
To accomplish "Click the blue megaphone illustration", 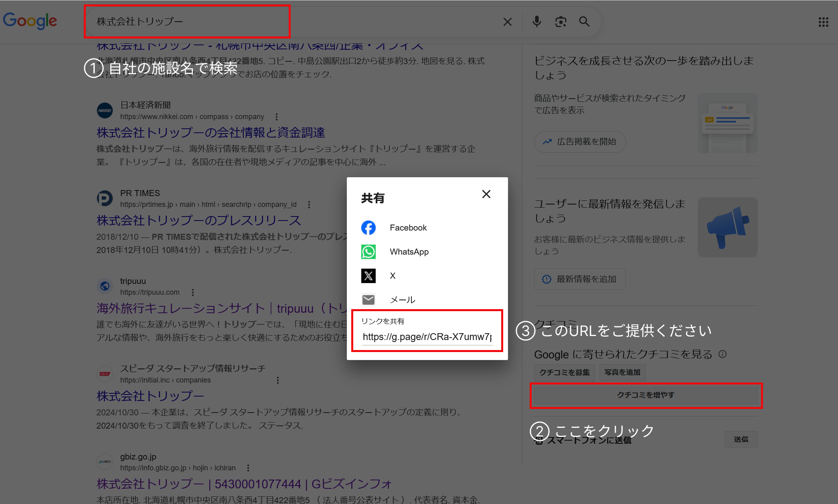I will pos(727,227).
